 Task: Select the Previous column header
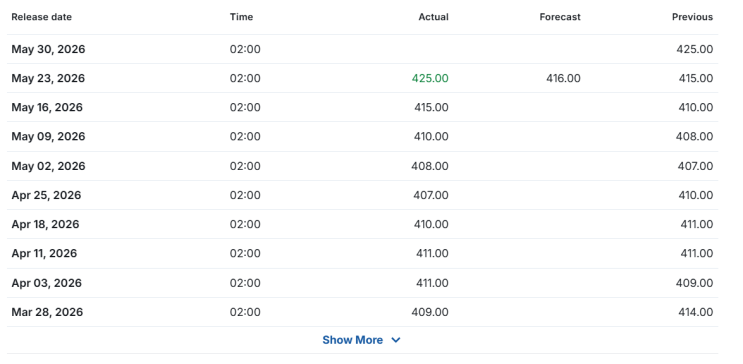pyautogui.click(x=692, y=17)
